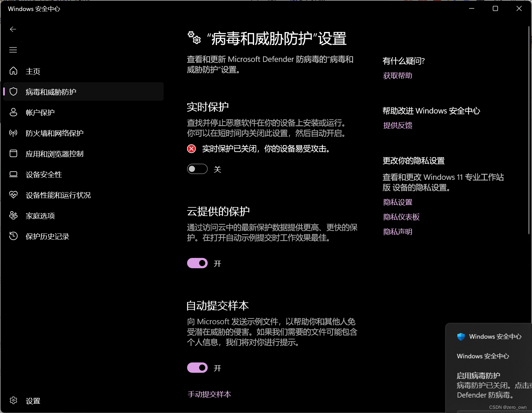Click the heart icon for 设备性能和运行状况
532x413 pixels.
click(x=13, y=195)
